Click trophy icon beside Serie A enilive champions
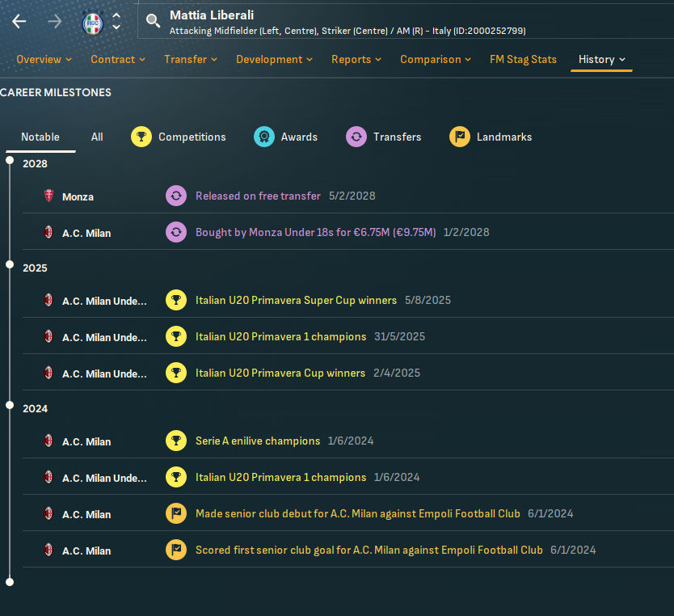 (x=175, y=441)
